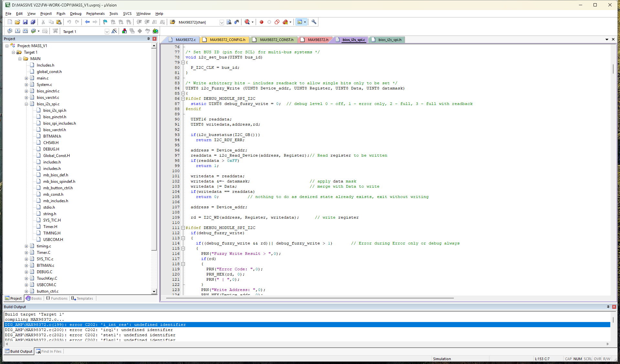Open the Books panel tab

coord(34,298)
